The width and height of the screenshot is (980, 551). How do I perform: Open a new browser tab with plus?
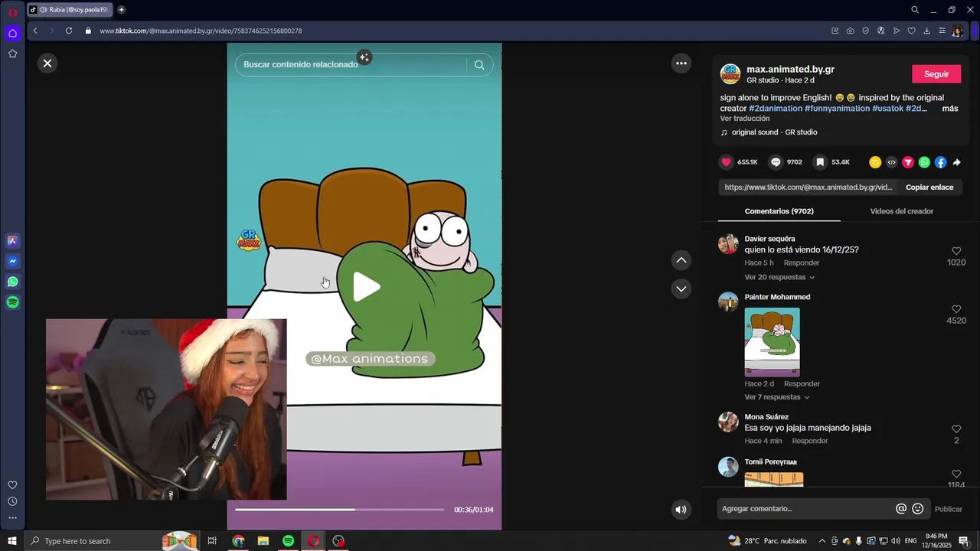click(x=121, y=10)
